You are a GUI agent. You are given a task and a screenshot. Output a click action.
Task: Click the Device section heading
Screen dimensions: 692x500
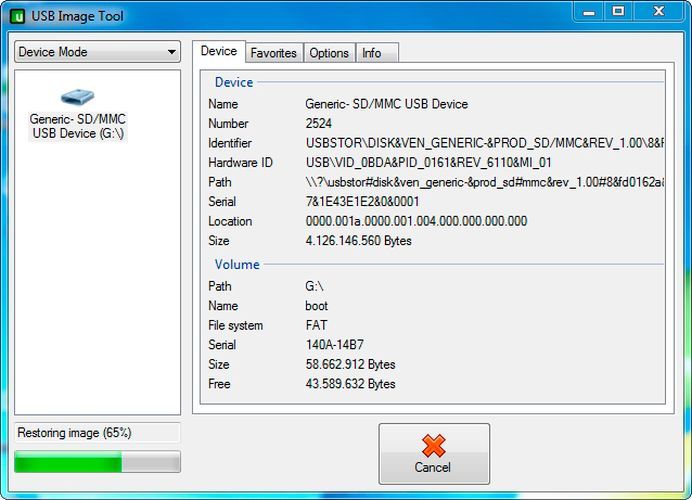(x=234, y=83)
